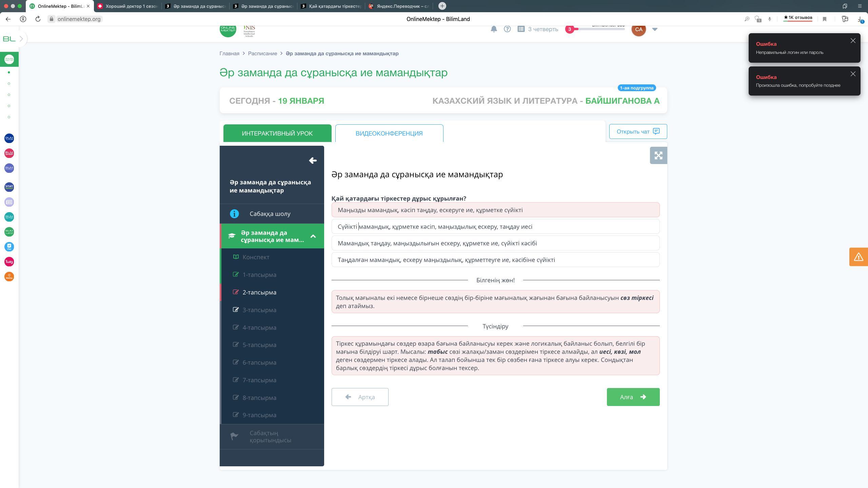Viewport: 868px width, 488px height.
Task: Open the Twig app sidebar icon
Action: (9, 262)
